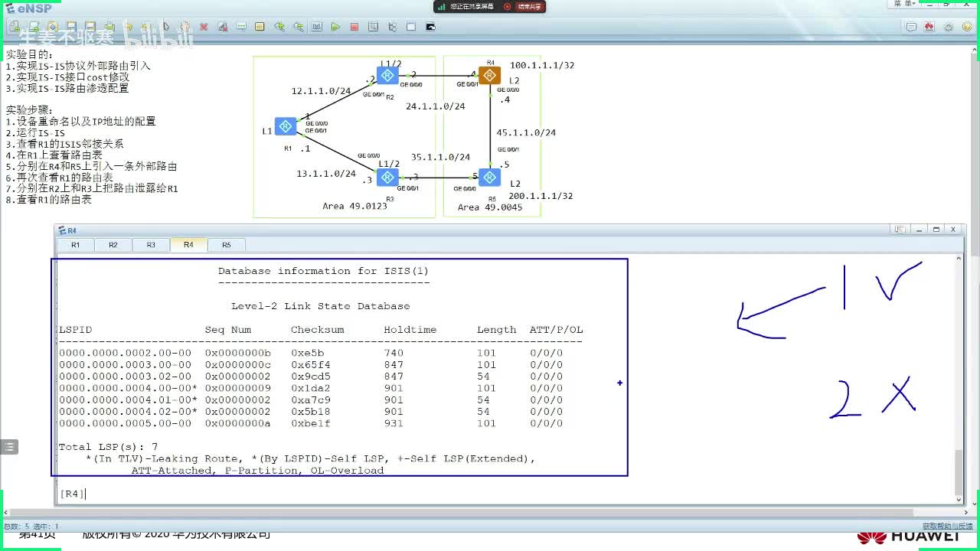Click router R5 in the topology

[x=489, y=178]
